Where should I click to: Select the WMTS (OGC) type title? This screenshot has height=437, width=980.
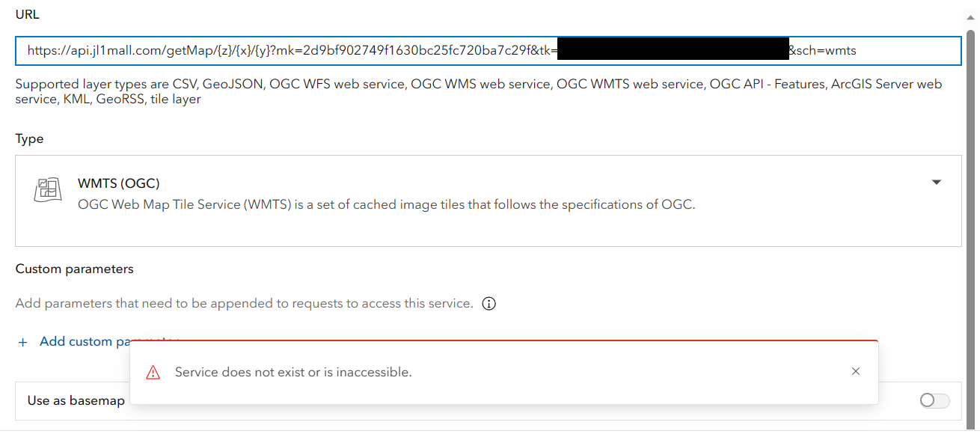pos(119,183)
